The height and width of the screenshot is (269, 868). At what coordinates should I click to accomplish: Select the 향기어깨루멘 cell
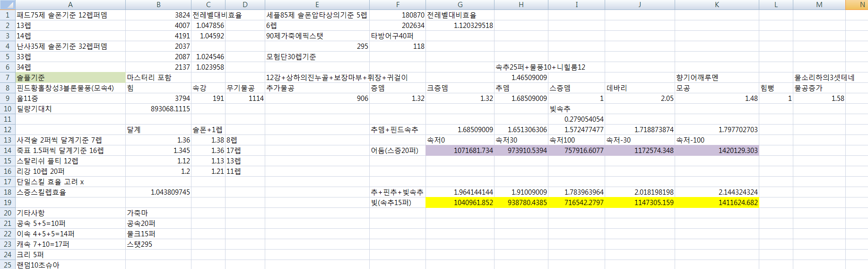(717, 78)
